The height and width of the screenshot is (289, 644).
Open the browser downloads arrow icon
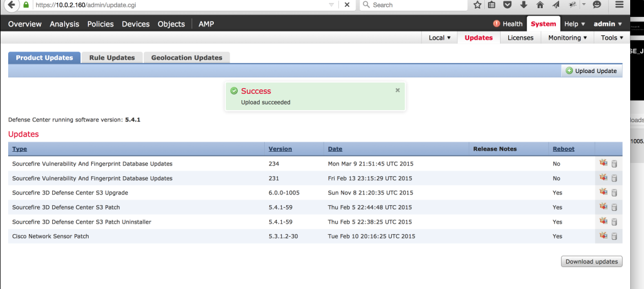pyautogui.click(x=523, y=5)
